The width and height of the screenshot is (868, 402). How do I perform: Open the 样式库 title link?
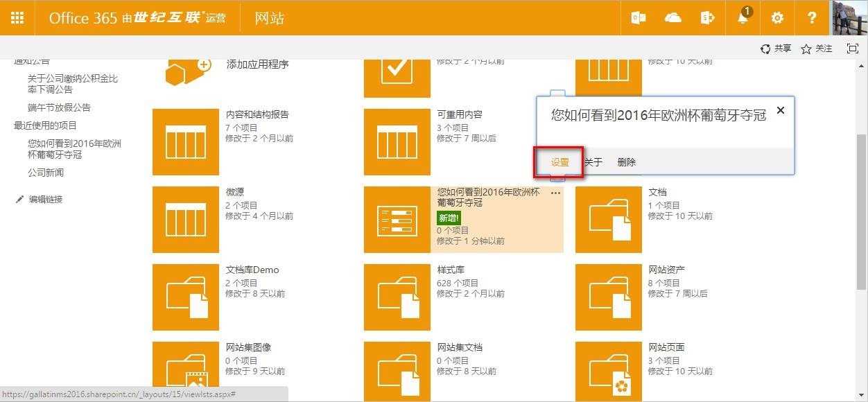point(451,270)
